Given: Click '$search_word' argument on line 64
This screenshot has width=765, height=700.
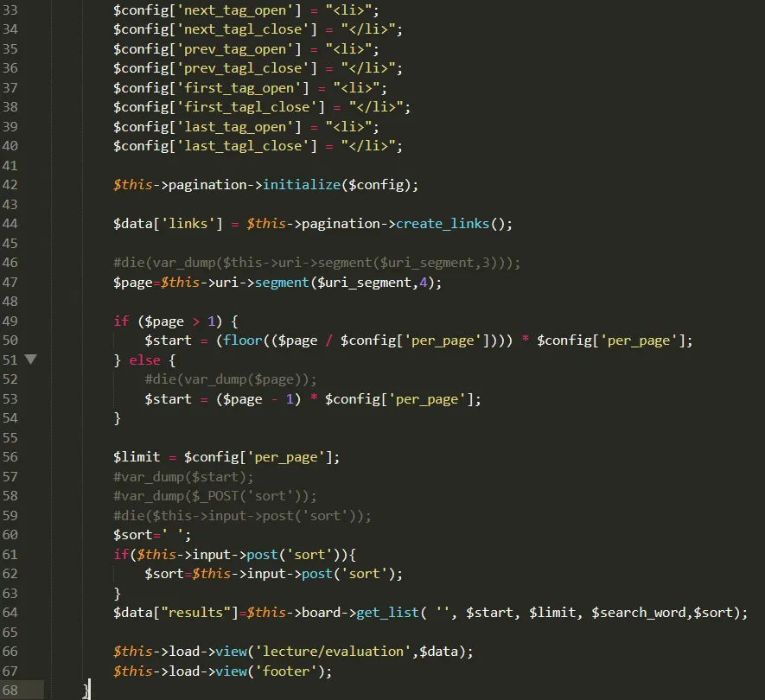Looking at the screenshot, I should coord(639,613).
